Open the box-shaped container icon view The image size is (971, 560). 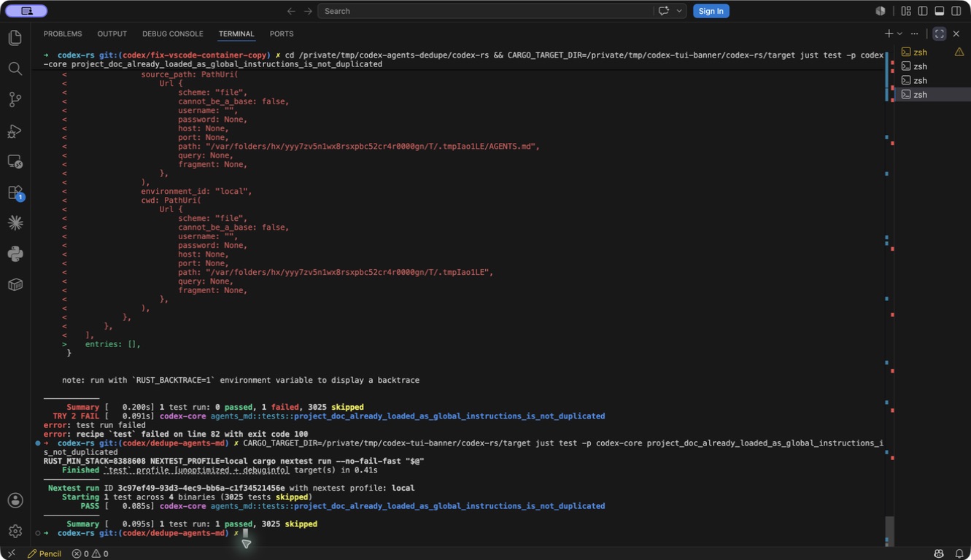(x=15, y=284)
